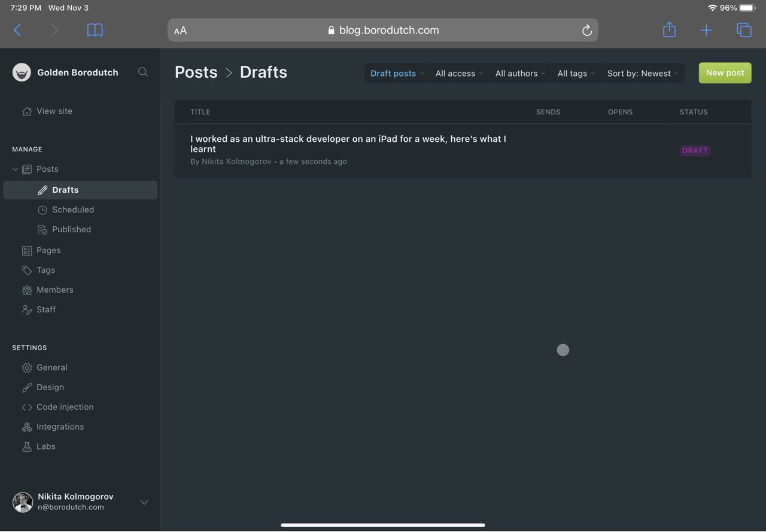Click the "By Nikita Kolmogorov" byline
Image resolution: width=766 pixels, height=532 pixels.
coord(231,162)
